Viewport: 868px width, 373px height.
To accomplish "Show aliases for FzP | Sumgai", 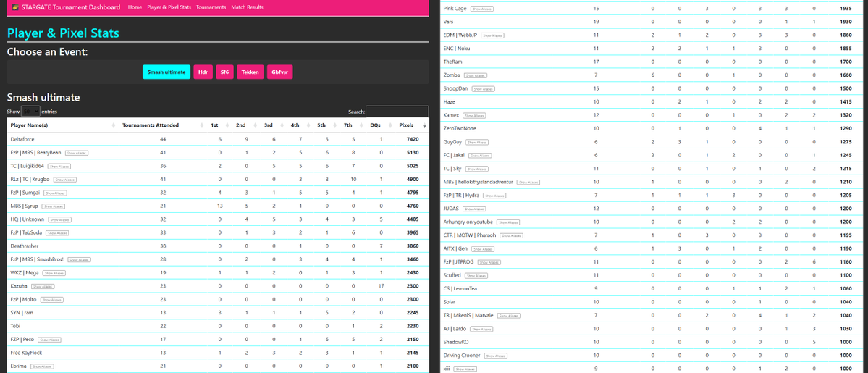I will (55, 193).
